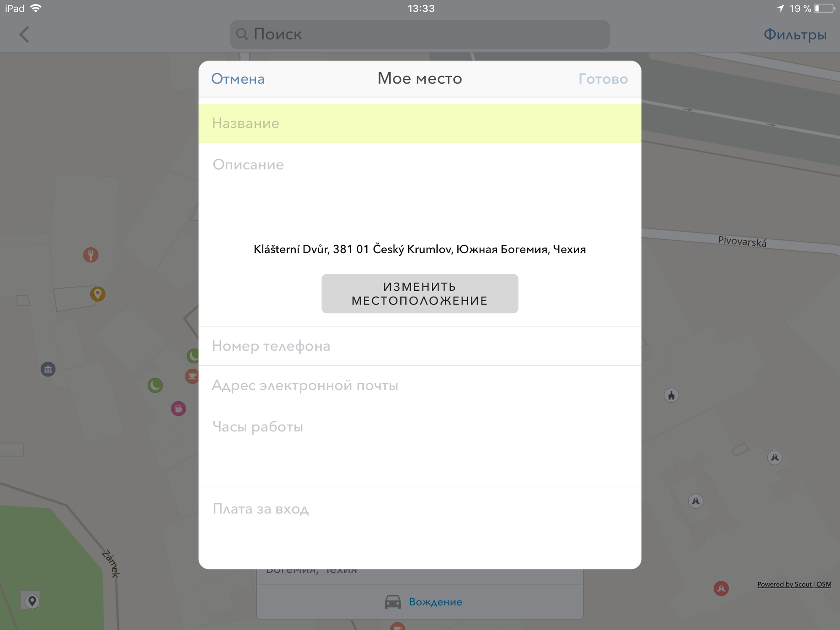
Task: Open the Фильтры menu
Action: pos(795,34)
